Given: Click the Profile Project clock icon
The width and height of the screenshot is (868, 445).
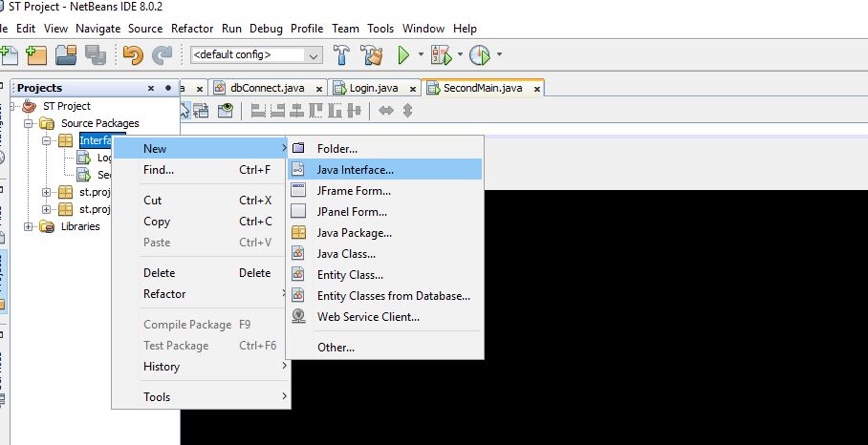Looking at the screenshot, I should 479,54.
